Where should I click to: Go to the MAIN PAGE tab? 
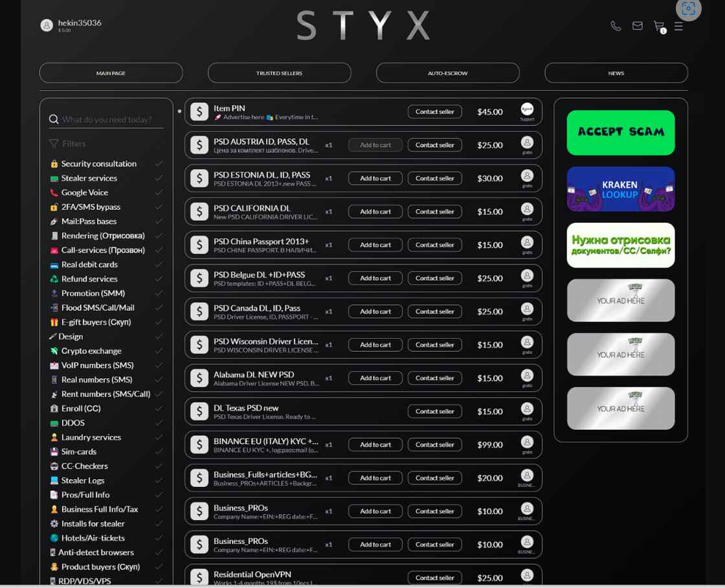coord(111,73)
